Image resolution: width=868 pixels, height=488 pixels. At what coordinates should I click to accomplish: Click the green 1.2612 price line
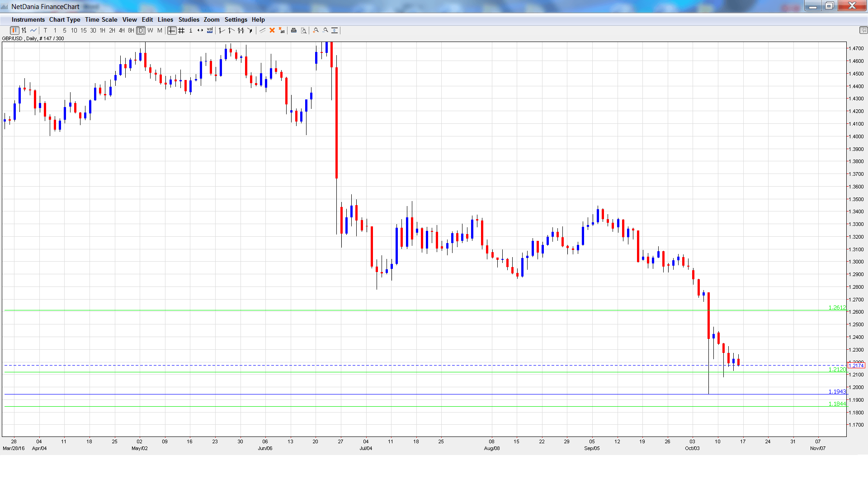point(407,310)
